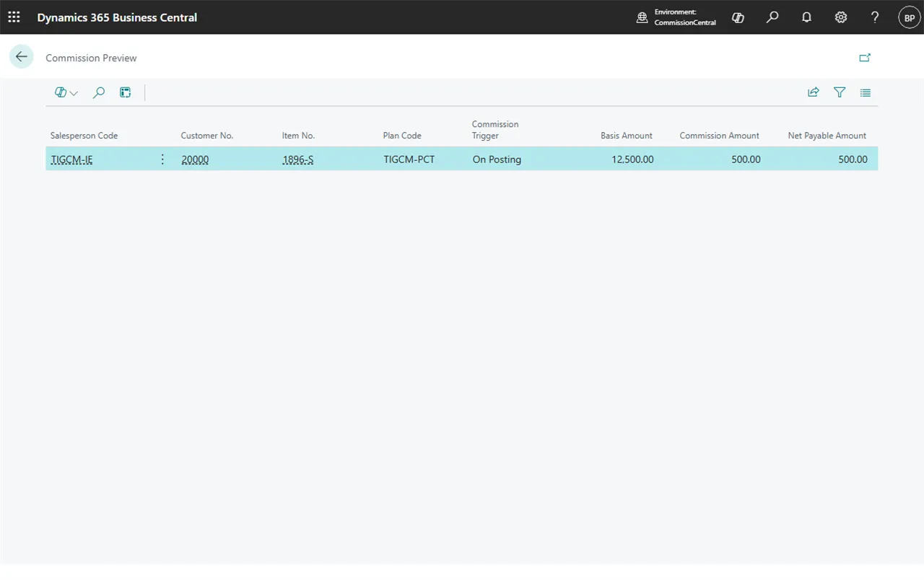The height and width of the screenshot is (580, 924).
Task: Open salesperson link TIGCM-IE
Action: [72, 159]
